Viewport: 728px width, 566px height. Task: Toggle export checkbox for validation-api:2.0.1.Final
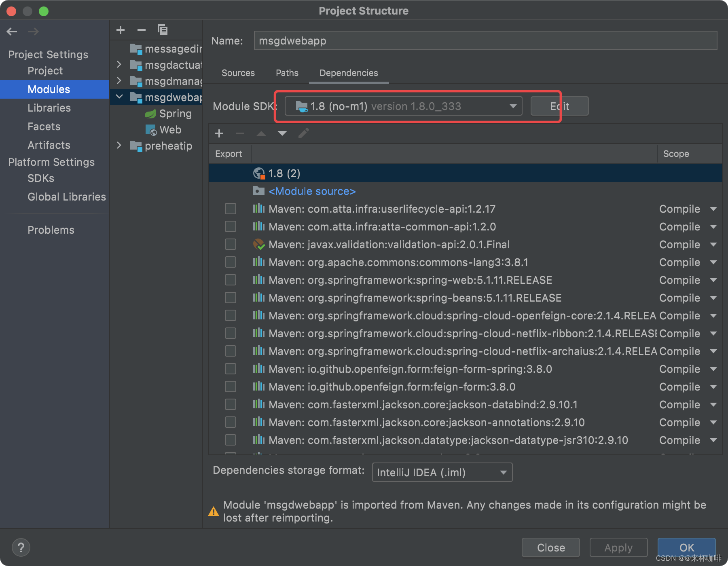(231, 244)
